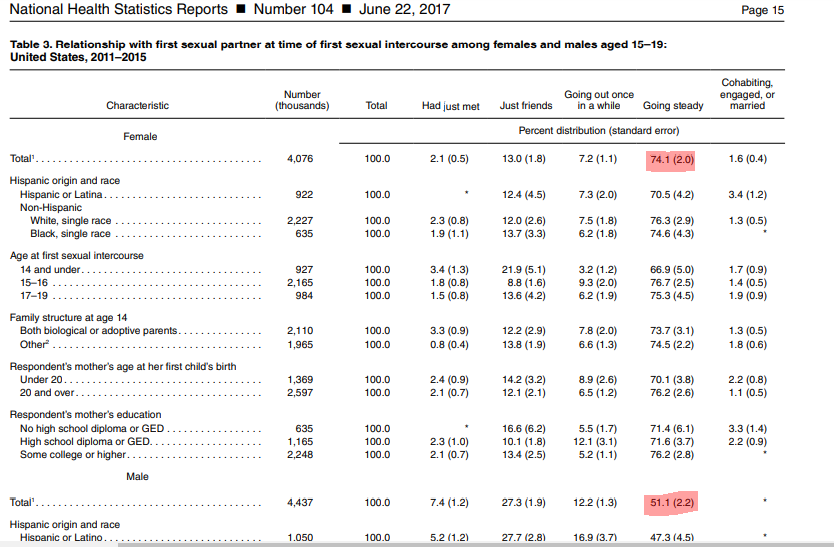
Task: Click the "Characteristic" column header
Action: [x=137, y=105]
